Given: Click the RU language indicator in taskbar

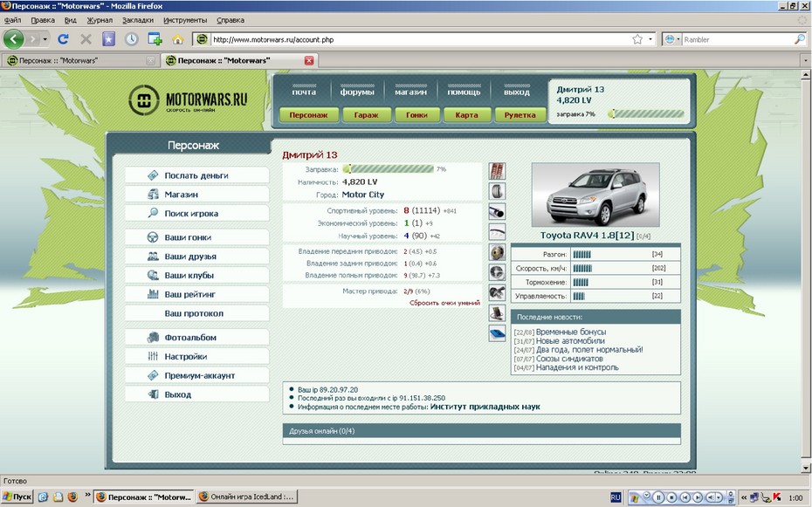Looking at the screenshot, I should (x=616, y=497).
